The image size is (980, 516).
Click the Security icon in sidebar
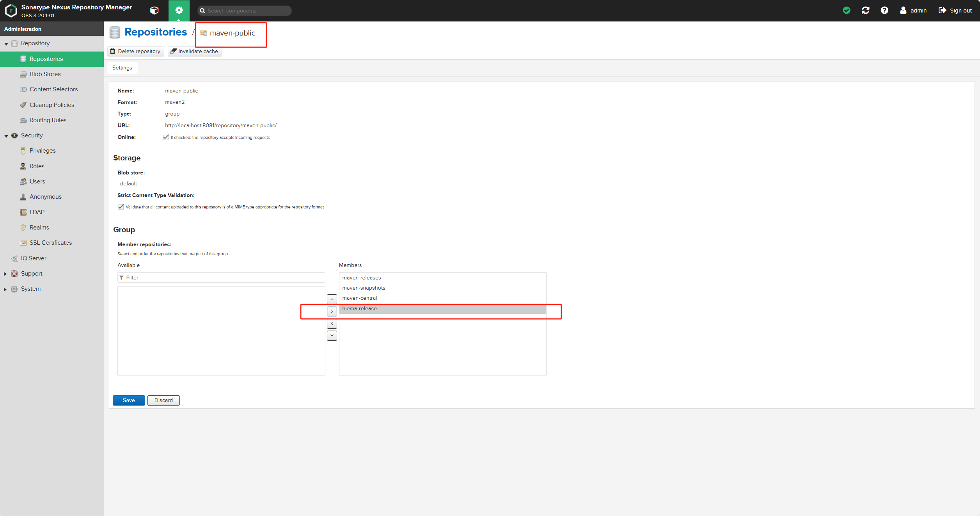(x=14, y=136)
